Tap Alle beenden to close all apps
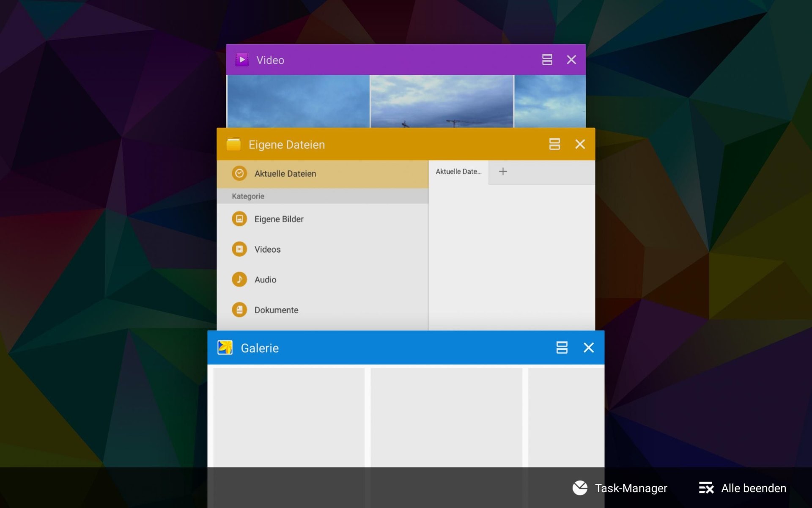 [743, 488]
